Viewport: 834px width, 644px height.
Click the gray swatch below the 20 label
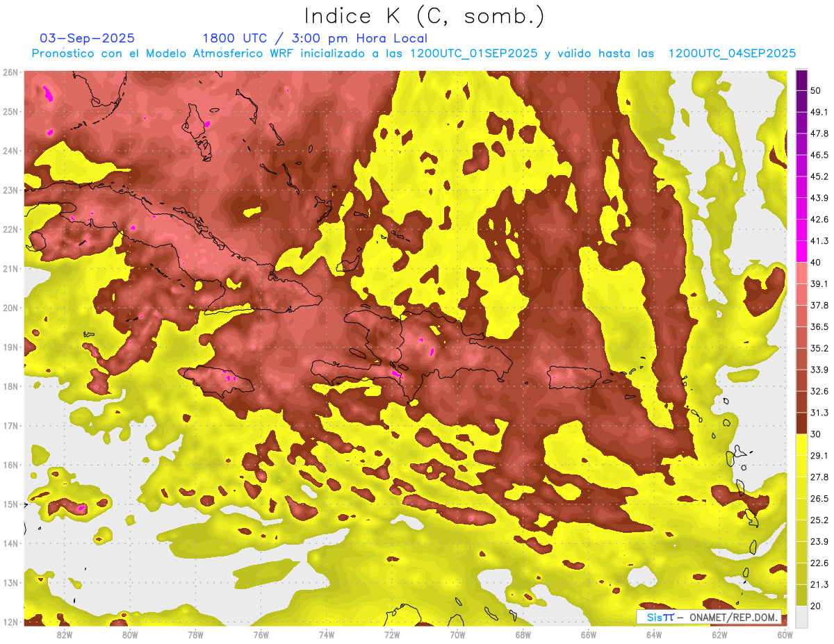[x=801, y=616]
